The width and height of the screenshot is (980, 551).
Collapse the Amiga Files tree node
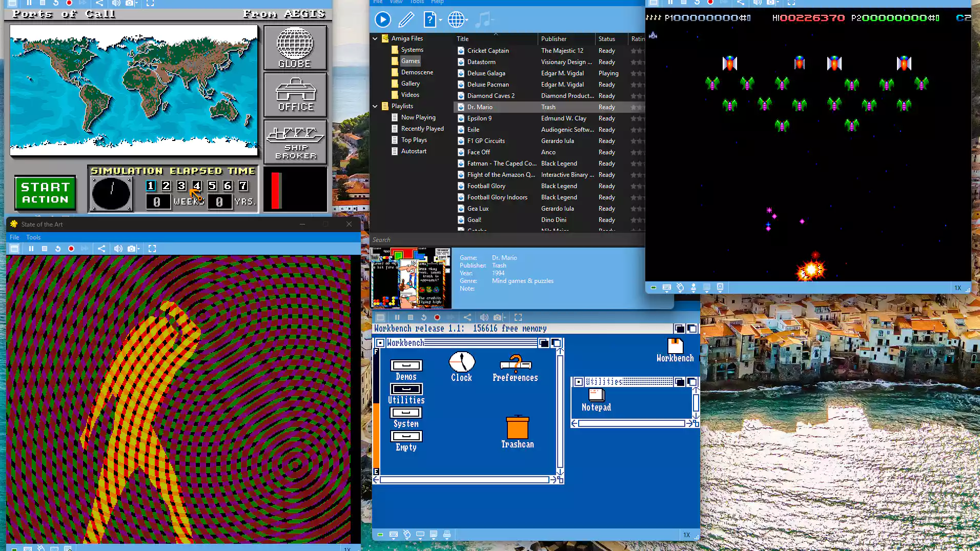click(375, 38)
